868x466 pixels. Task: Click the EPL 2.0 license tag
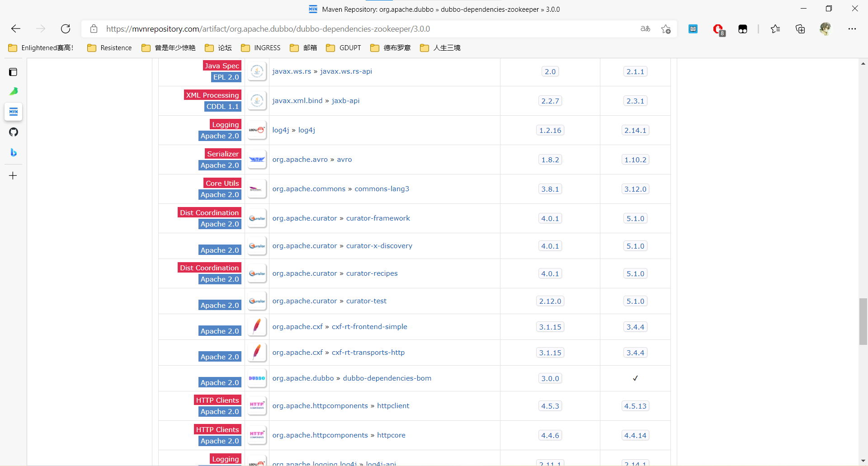click(226, 77)
